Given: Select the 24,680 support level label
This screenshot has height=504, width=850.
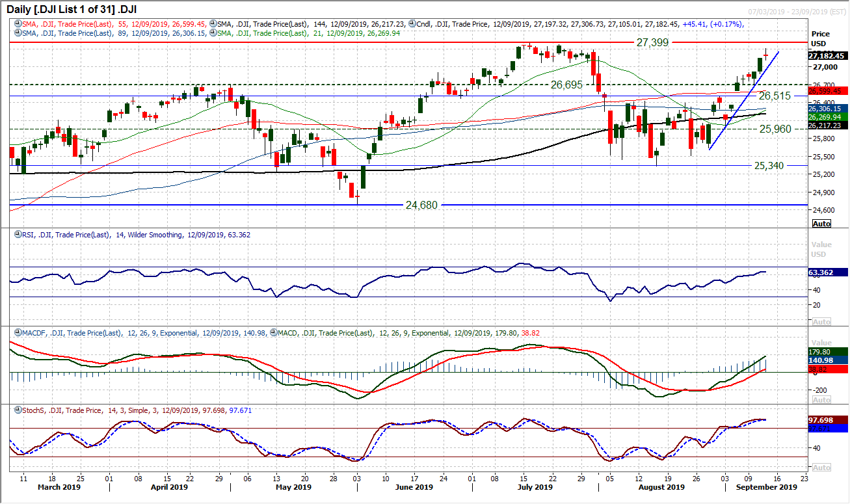Looking at the screenshot, I should 422,205.
